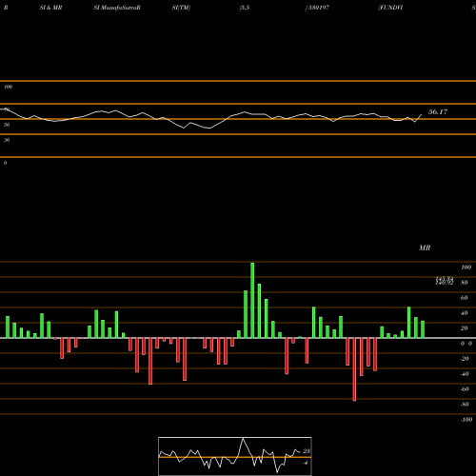Click the RSI axis label 30

7,140
